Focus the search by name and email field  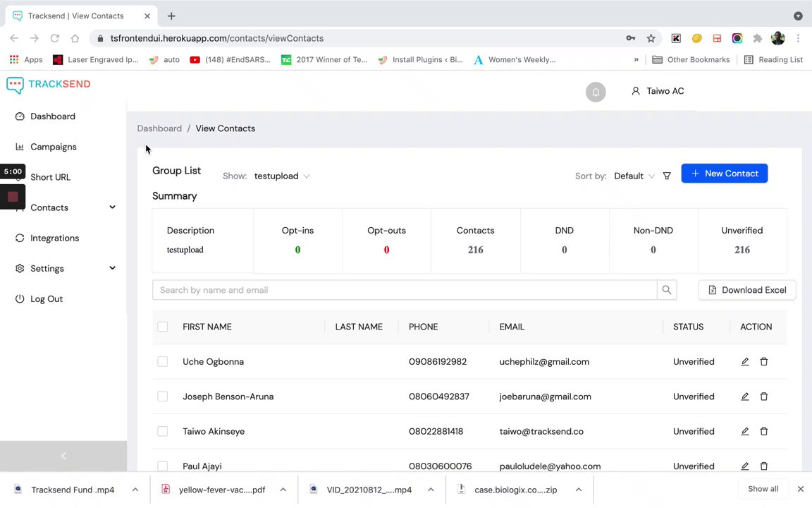[x=405, y=290]
